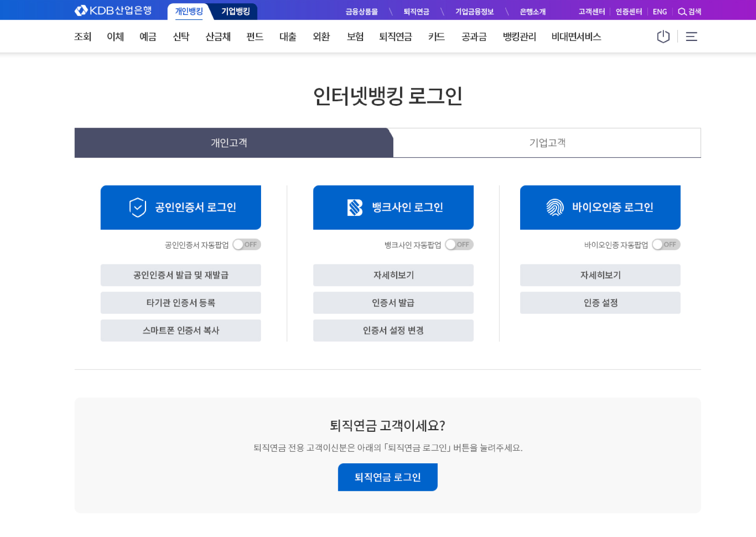The image size is (756, 537).
Task: Click the KDB산업은행 logo
Action: 113,11
